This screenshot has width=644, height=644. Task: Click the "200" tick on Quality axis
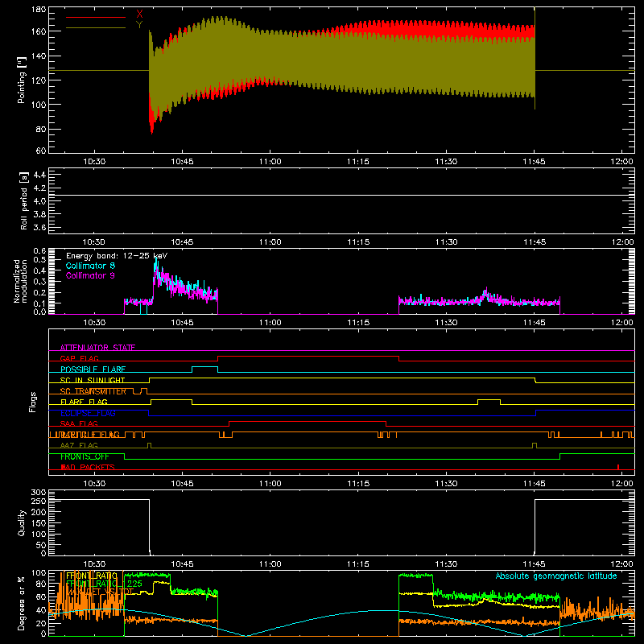39,513
